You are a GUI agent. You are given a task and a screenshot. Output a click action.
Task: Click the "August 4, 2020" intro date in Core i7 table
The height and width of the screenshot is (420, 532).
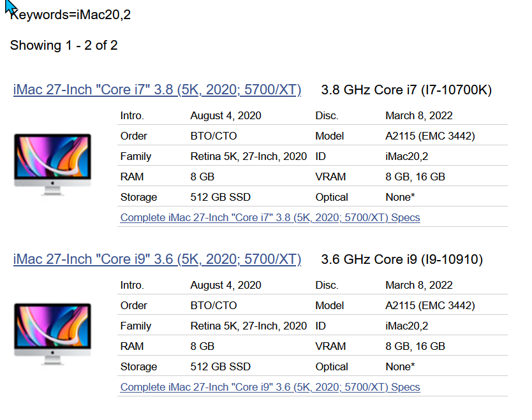point(226,115)
